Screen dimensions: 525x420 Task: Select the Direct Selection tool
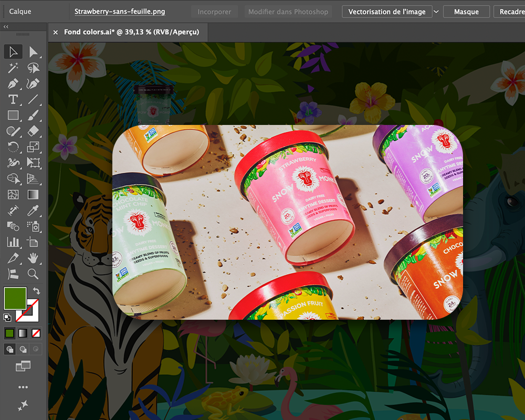click(33, 52)
